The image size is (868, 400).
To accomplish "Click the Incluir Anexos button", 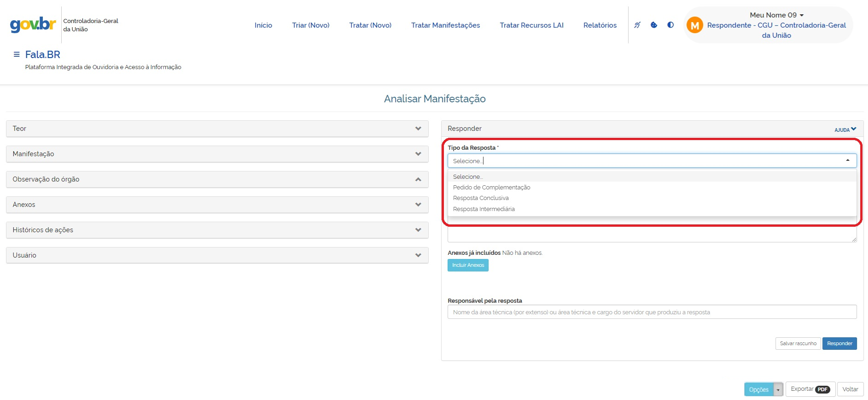I will tap(468, 265).
